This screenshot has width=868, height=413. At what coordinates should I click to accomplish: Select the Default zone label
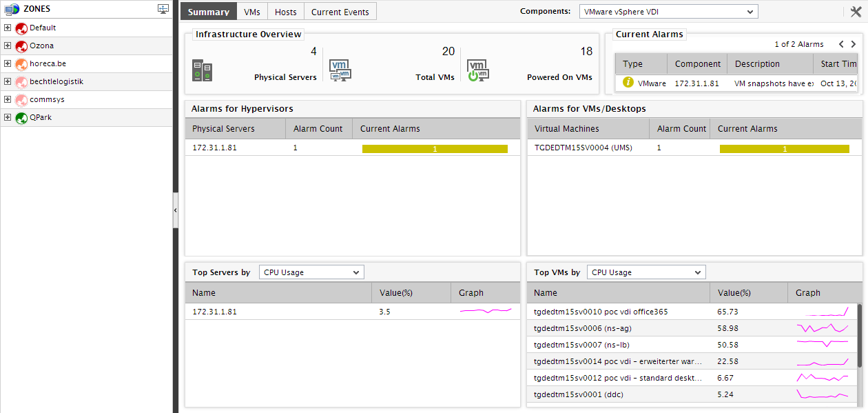click(x=43, y=28)
